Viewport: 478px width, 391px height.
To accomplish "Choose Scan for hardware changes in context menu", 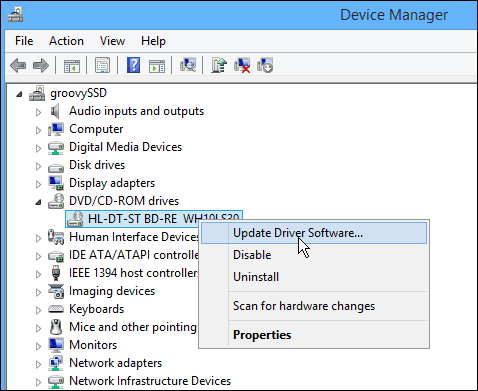I will point(314,306).
